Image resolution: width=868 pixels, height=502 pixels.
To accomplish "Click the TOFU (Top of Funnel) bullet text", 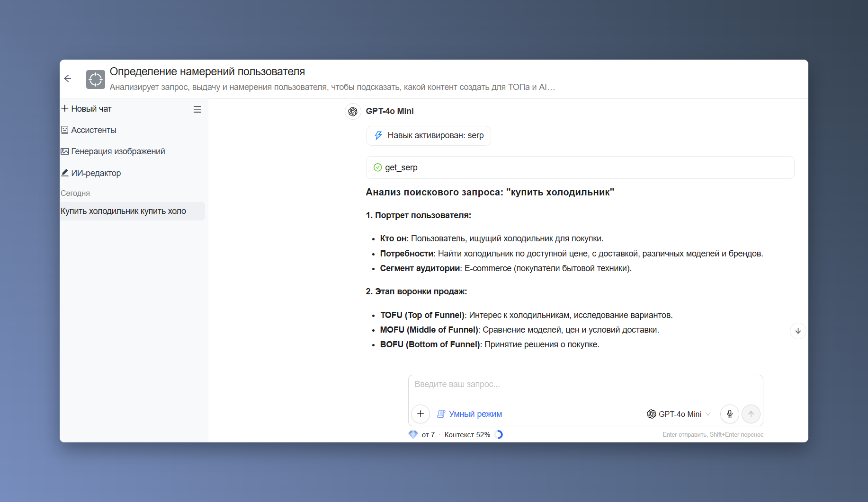I will click(526, 315).
